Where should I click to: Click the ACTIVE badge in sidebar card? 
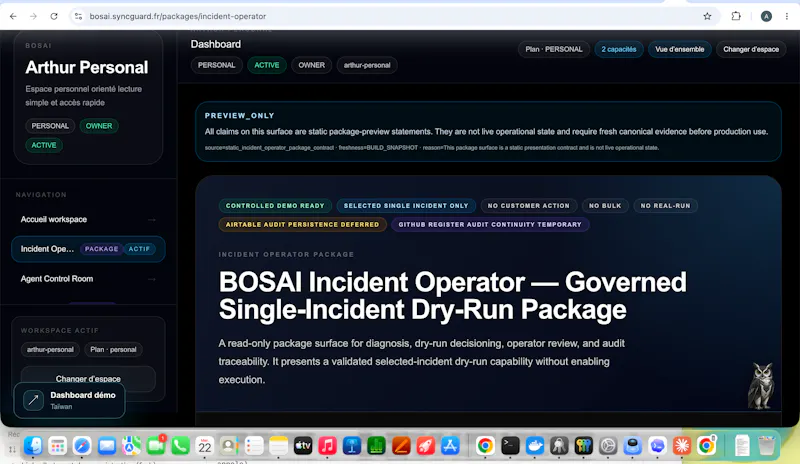point(44,145)
